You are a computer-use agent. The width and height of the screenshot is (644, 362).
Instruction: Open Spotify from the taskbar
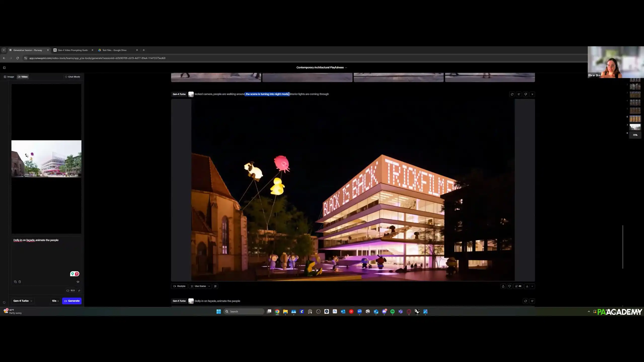[x=392, y=311]
